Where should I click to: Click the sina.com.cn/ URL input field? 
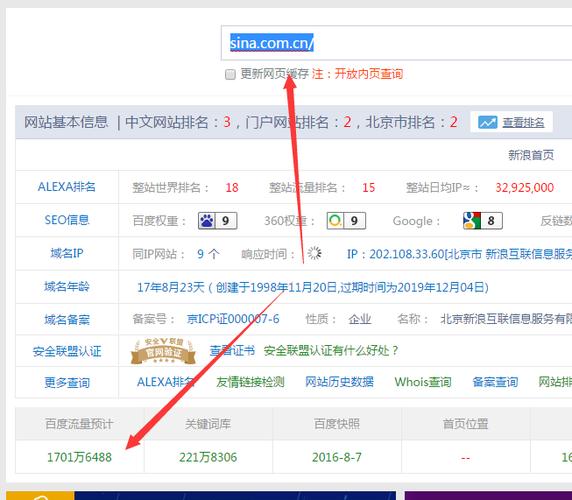[396, 43]
